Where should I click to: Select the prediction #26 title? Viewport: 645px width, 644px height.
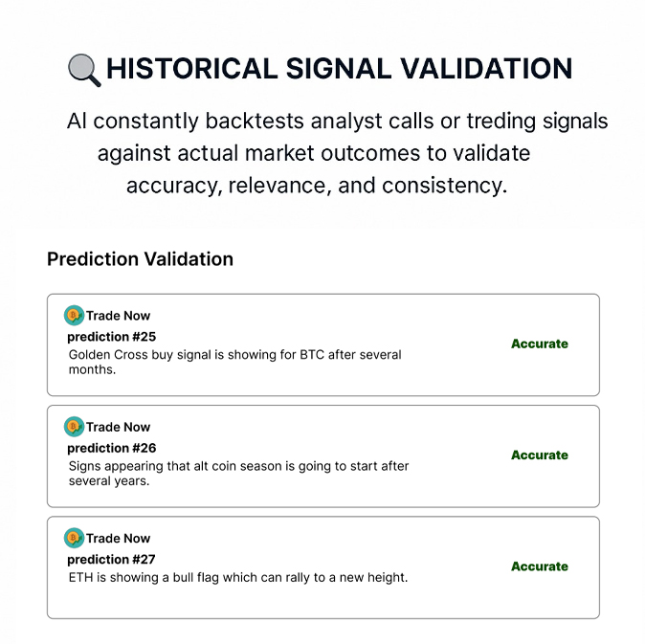coord(111,448)
